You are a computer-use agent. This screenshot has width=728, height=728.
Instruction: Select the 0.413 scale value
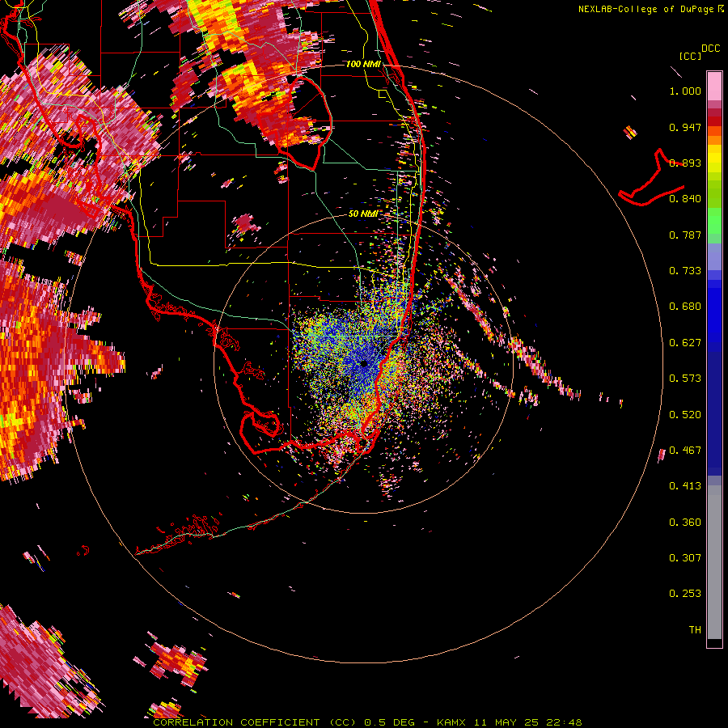pyautogui.click(x=685, y=486)
